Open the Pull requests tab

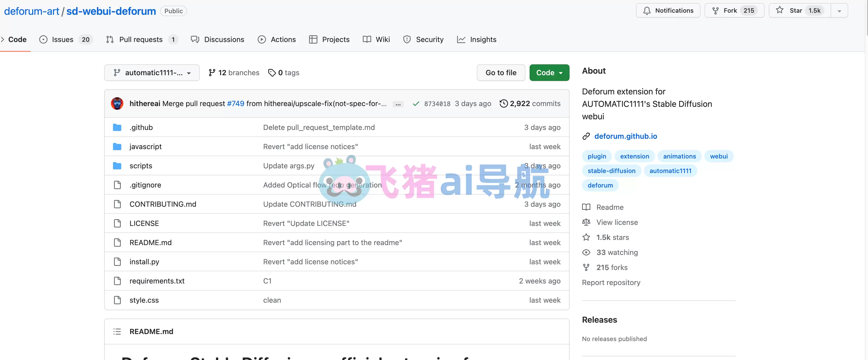142,39
